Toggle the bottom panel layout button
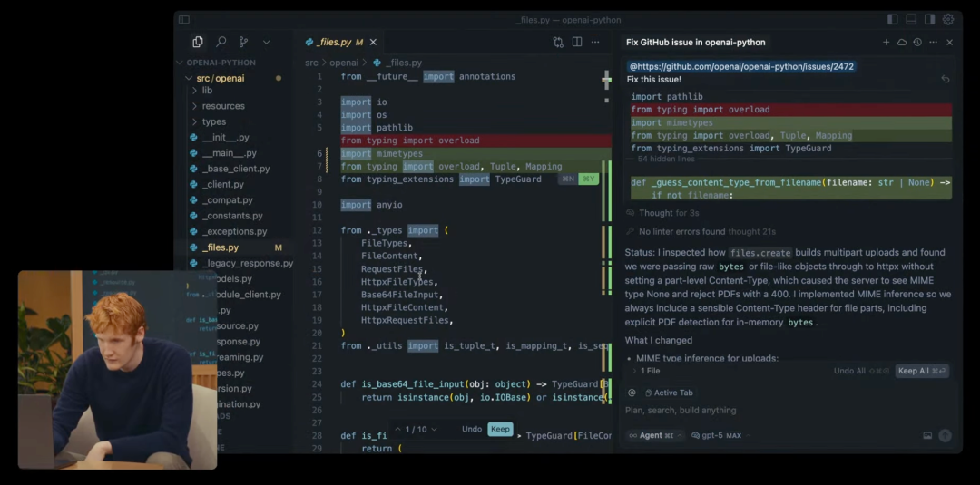Image resolution: width=980 pixels, height=485 pixels. click(911, 19)
